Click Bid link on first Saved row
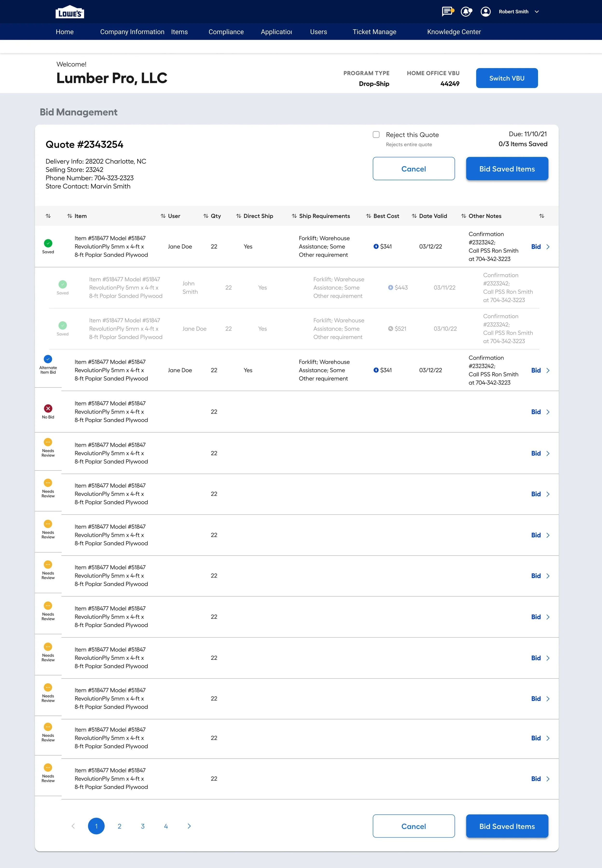The height and width of the screenshot is (868, 602). click(536, 247)
